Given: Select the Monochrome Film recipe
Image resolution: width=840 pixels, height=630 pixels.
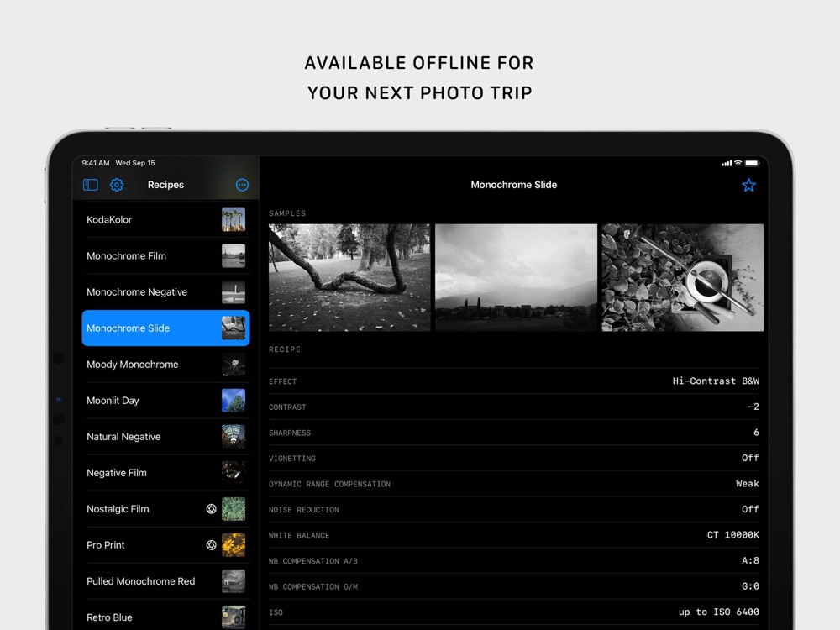Looking at the screenshot, I should 165,256.
